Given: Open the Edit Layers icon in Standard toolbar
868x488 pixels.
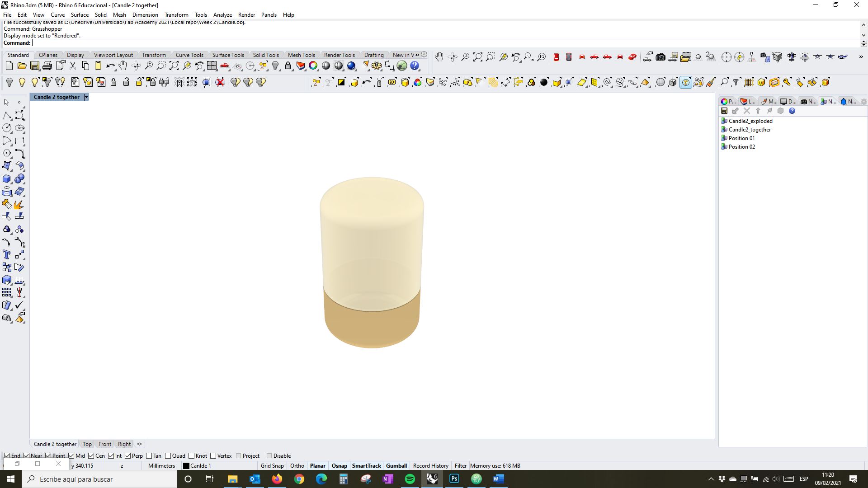Looking at the screenshot, I should (x=301, y=66).
